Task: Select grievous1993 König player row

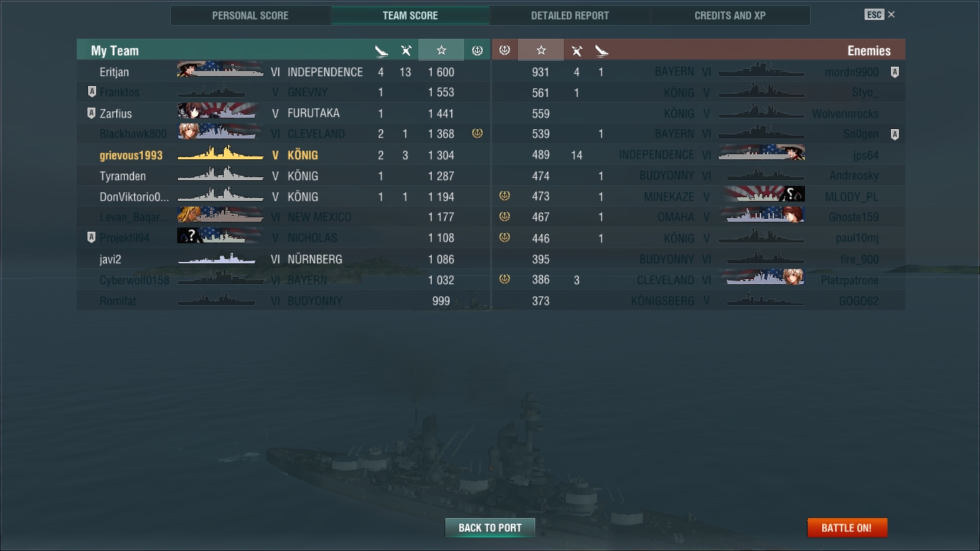Action: (283, 155)
